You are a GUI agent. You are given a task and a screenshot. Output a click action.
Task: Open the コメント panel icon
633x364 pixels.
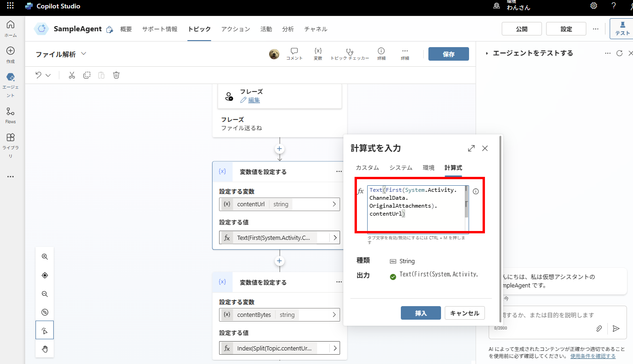click(294, 50)
